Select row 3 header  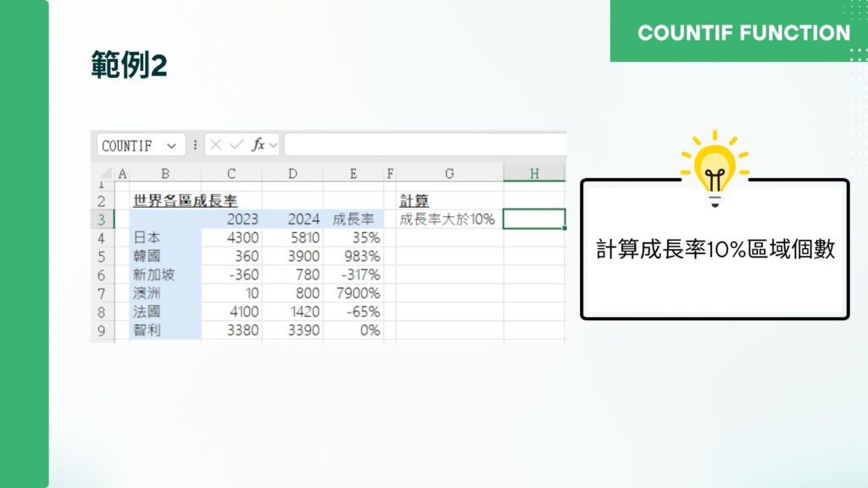[x=102, y=219]
